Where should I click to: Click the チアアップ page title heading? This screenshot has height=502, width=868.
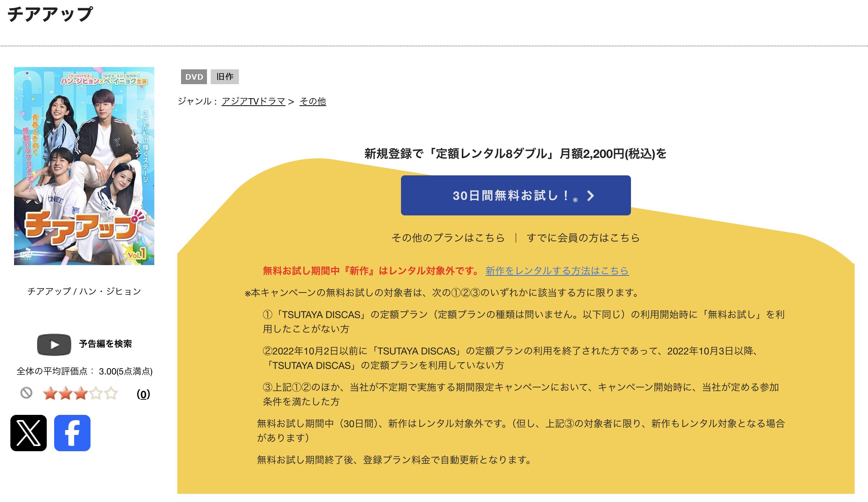coord(50,15)
